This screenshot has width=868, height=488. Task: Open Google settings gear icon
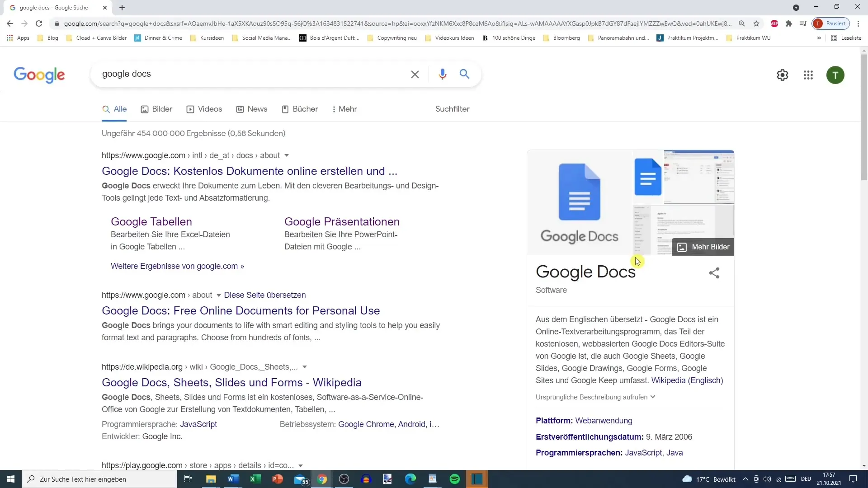783,75
